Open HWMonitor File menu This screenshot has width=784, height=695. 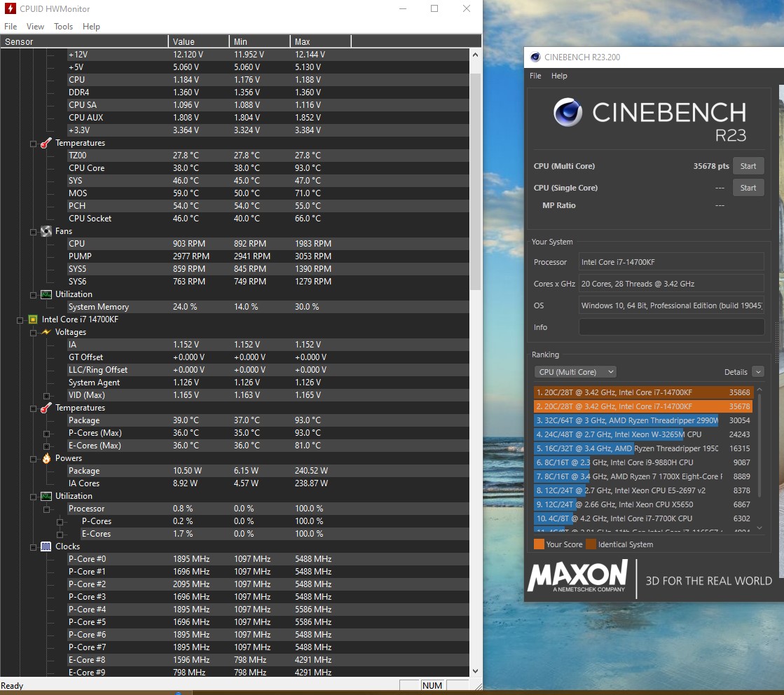tap(11, 27)
